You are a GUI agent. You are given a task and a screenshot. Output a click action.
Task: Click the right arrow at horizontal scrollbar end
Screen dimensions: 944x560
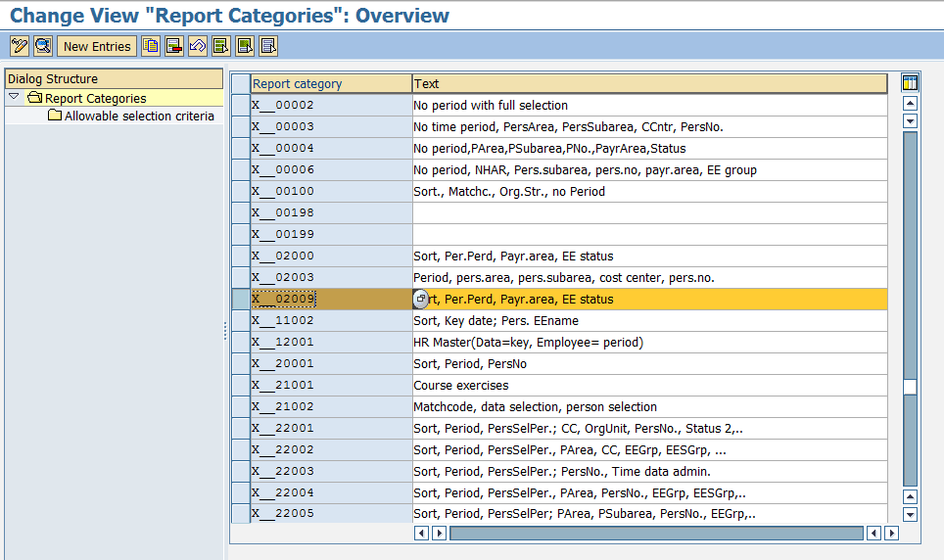pyautogui.click(x=892, y=533)
